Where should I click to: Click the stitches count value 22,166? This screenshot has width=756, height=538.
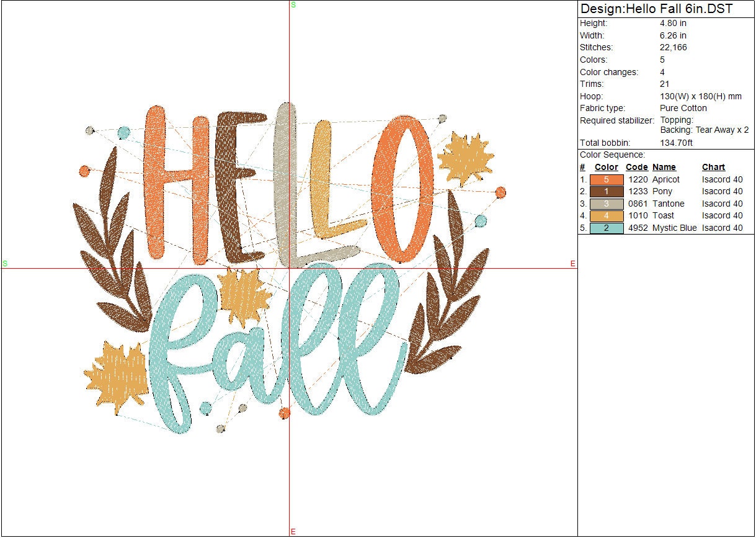(x=674, y=48)
